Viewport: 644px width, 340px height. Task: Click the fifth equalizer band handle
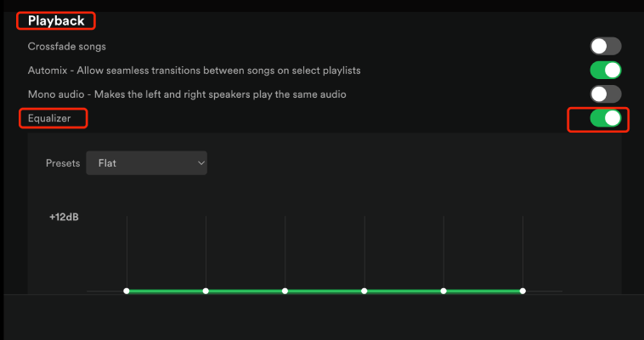tap(443, 291)
